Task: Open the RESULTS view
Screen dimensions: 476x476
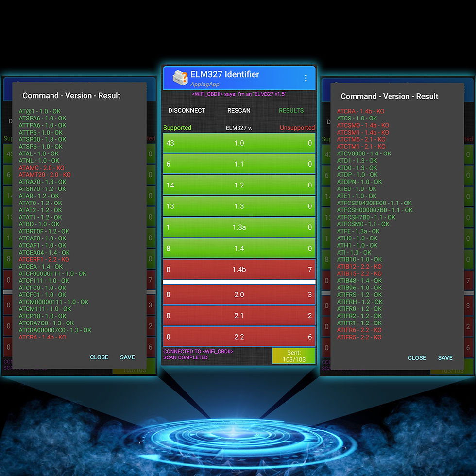Action: point(291,111)
